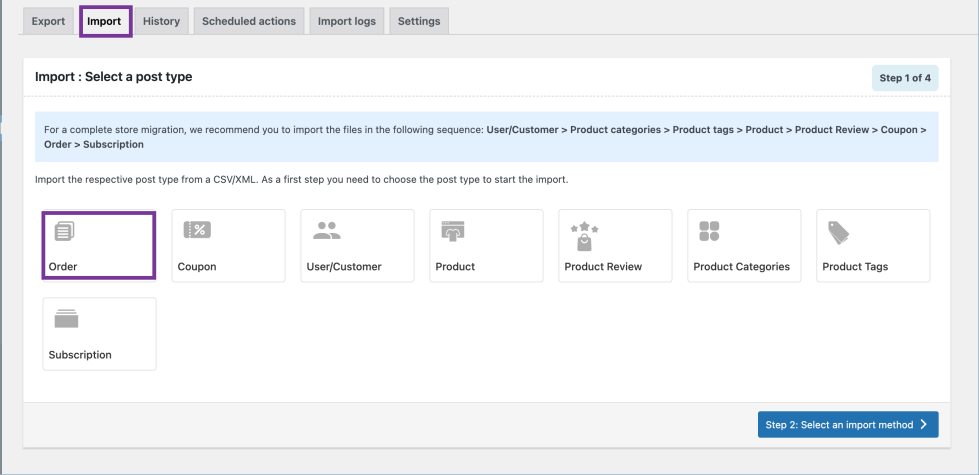
Task: Select the Coupon percent ticket icon
Action: 197,230
